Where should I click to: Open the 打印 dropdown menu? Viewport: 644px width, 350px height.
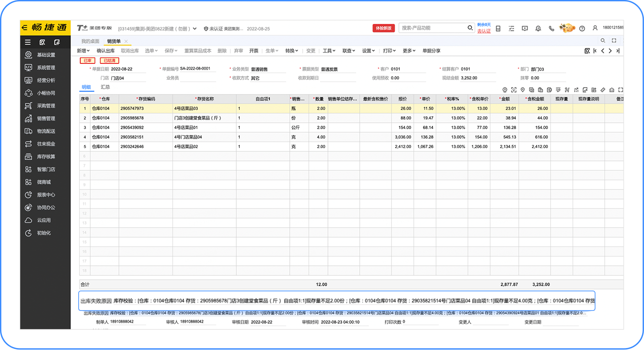pyautogui.click(x=390, y=50)
